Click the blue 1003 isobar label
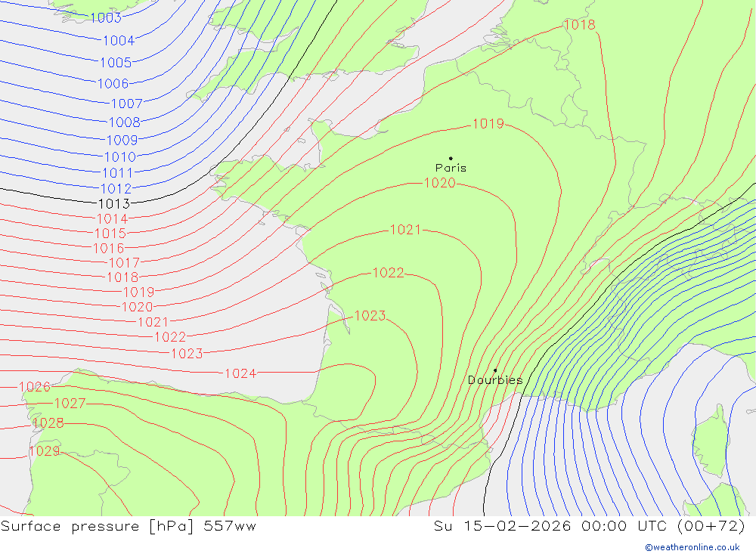Image resolution: width=756 pixels, height=554 pixels. (x=106, y=18)
